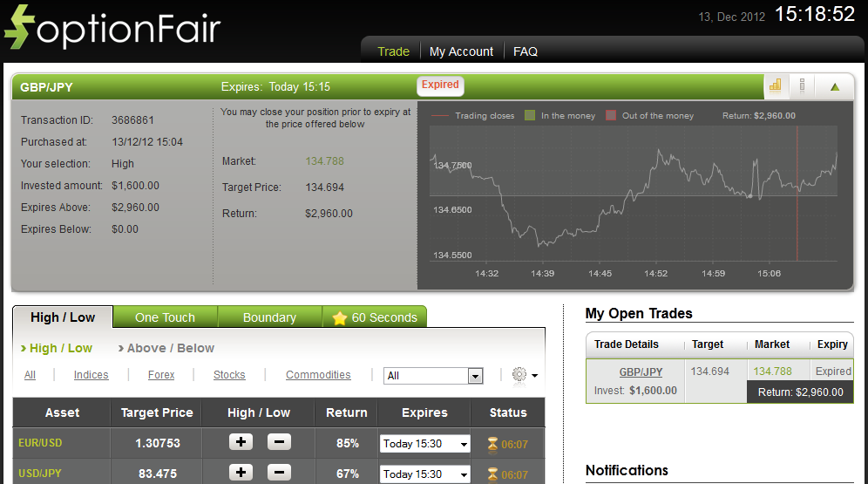Open the chart view icon in GBP/JPY header
The height and width of the screenshot is (484, 868).
[776, 85]
